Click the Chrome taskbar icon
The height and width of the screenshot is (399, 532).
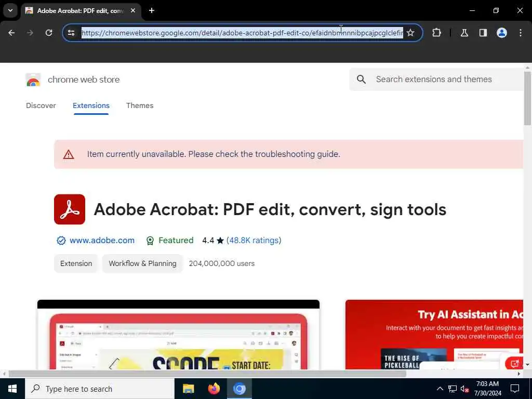(239, 389)
